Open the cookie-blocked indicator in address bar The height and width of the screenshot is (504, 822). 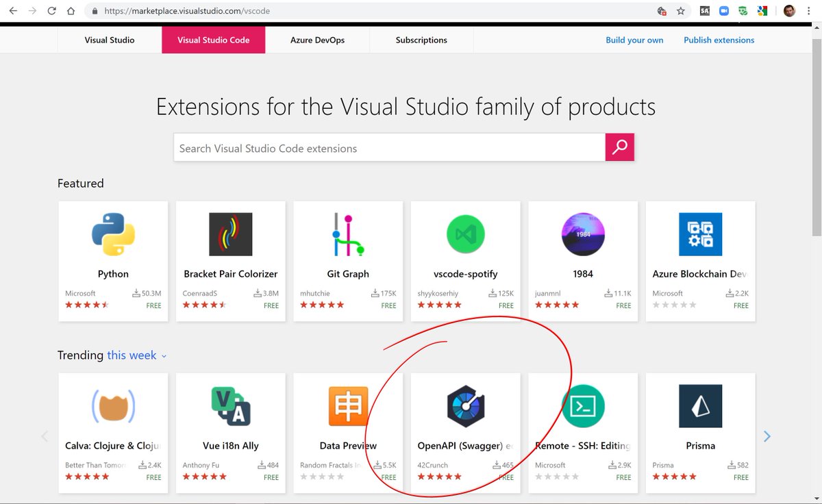click(662, 11)
